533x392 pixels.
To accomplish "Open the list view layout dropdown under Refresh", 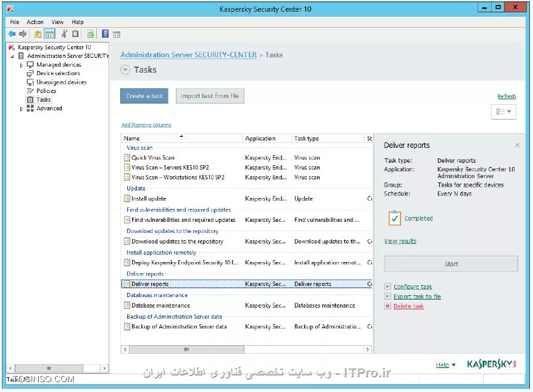I will click(x=503, y=112).
